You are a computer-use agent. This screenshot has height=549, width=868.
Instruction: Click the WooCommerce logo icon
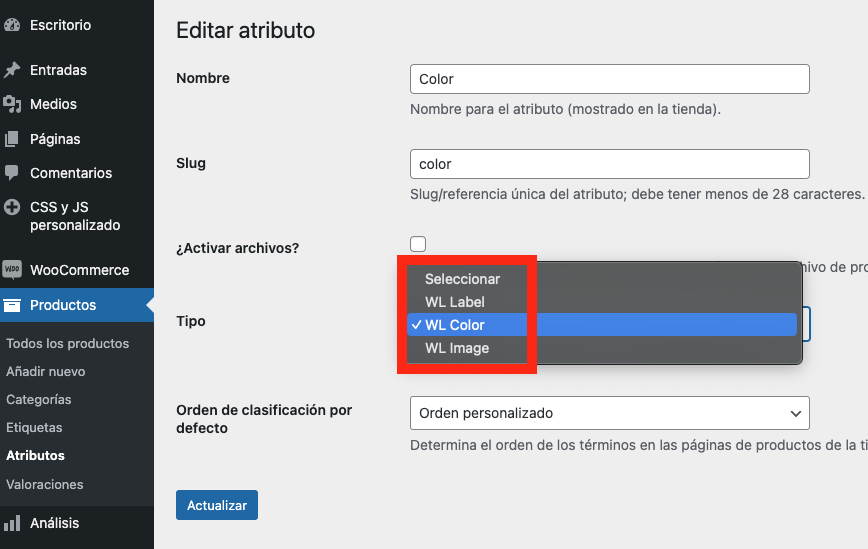coord(12,270)
